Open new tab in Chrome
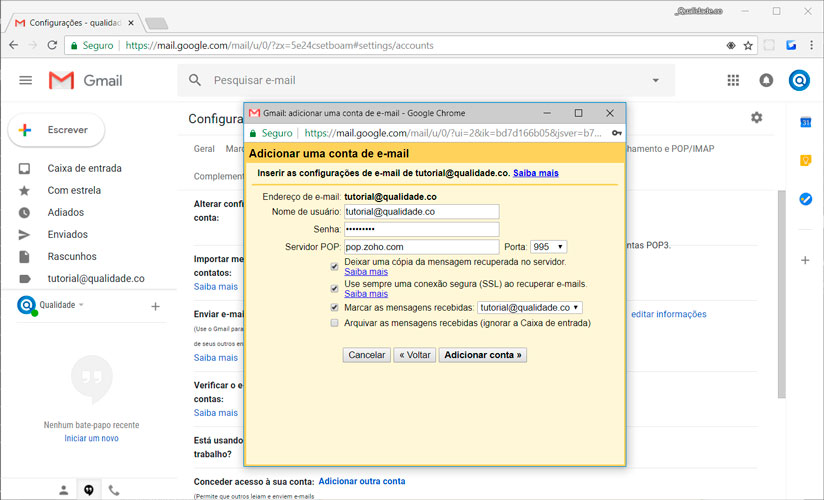This screenshot has width=824, height=500. pos(156,23)
